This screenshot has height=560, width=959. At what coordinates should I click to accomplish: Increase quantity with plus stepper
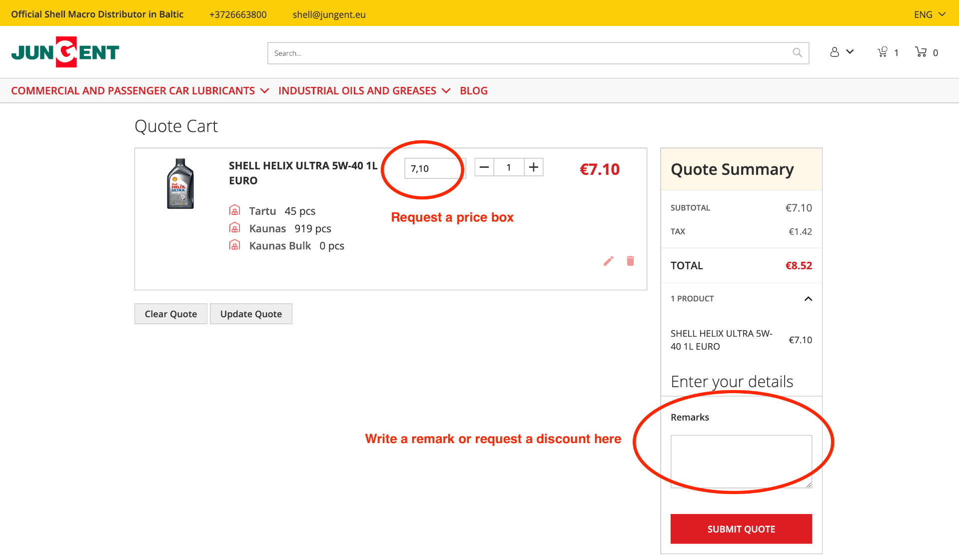(533, 167)
